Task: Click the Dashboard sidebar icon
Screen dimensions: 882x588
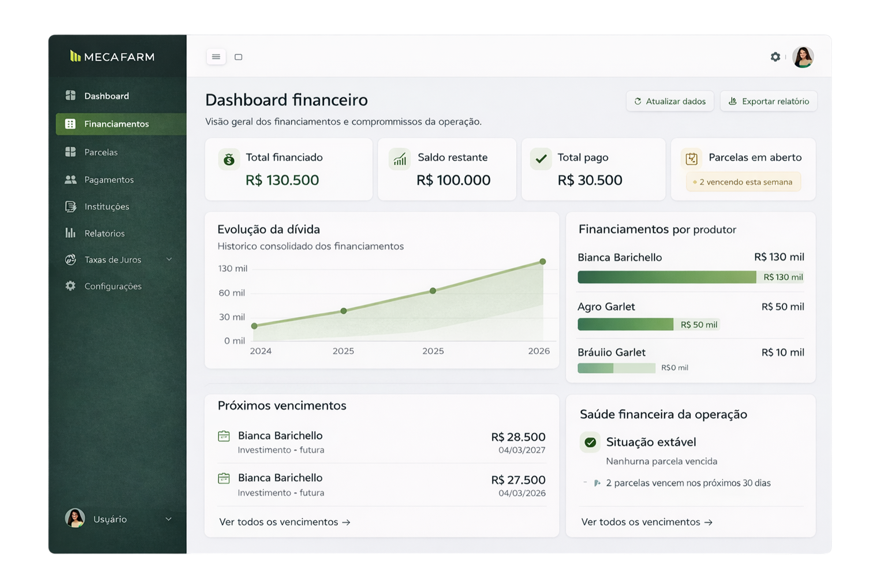Action: (71, 96)
